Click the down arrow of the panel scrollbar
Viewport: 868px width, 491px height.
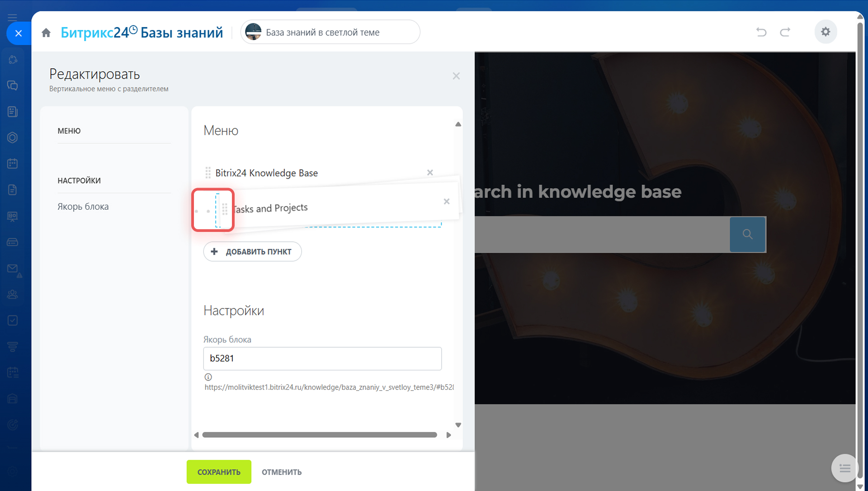click(x=458, y=425)
